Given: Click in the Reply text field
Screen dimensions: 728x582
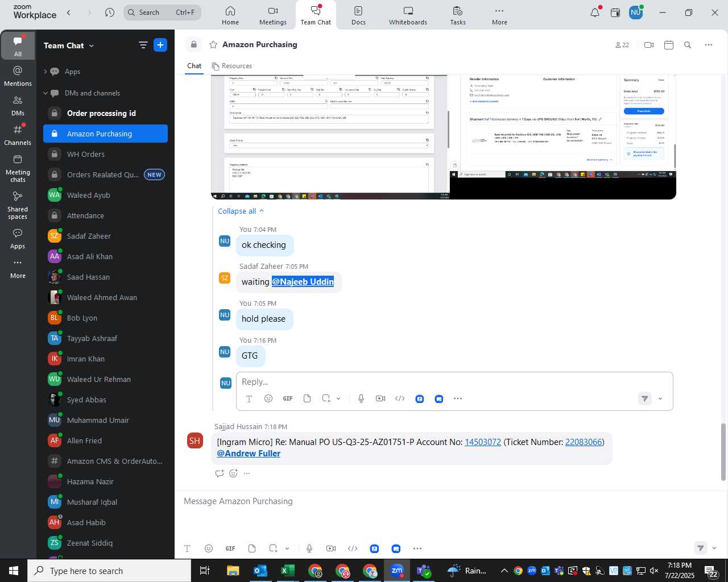Looking at the screenshot, I should point(454,382).
